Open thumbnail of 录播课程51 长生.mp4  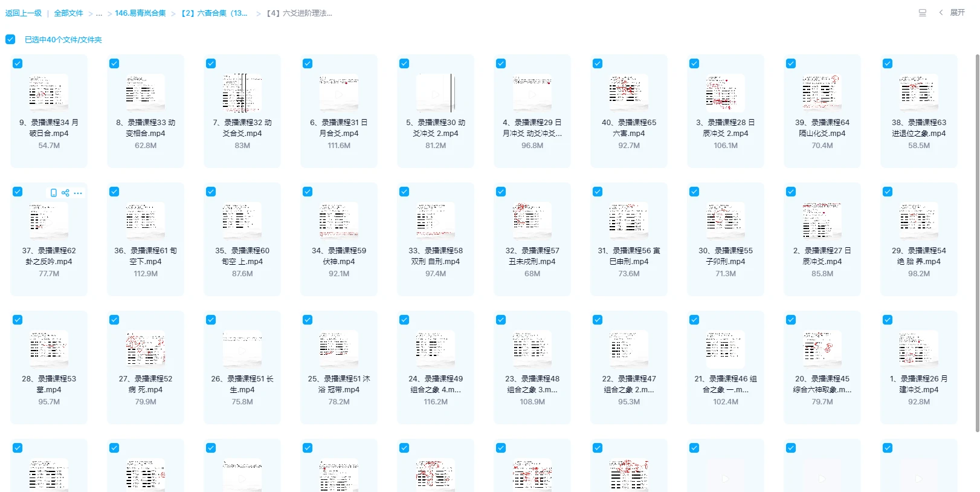pos(242,349)
